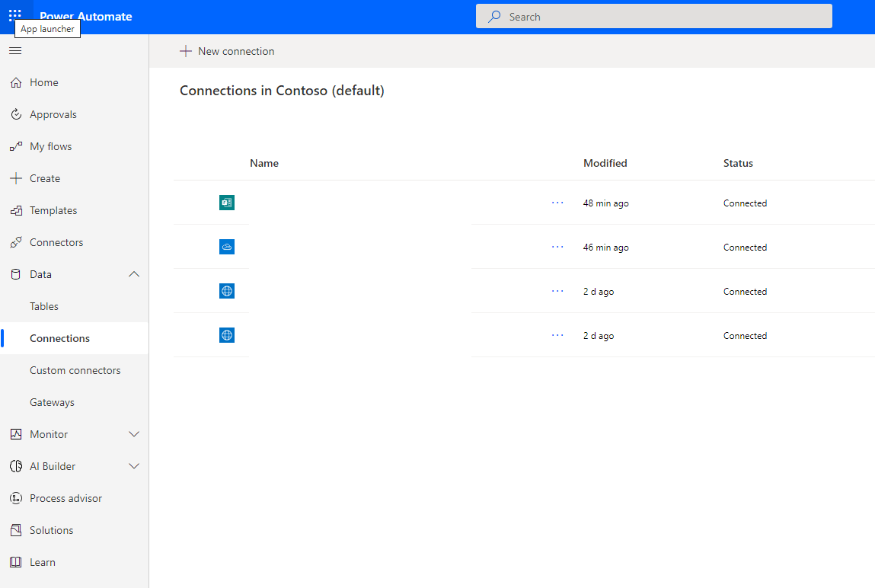Collapse the Data section chevron
The height and width of the screenshot is (588, 875).
tap(134, 274)
